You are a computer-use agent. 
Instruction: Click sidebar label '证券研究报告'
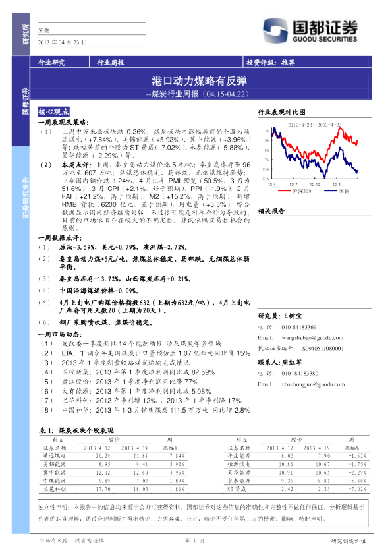click(26, 198)
